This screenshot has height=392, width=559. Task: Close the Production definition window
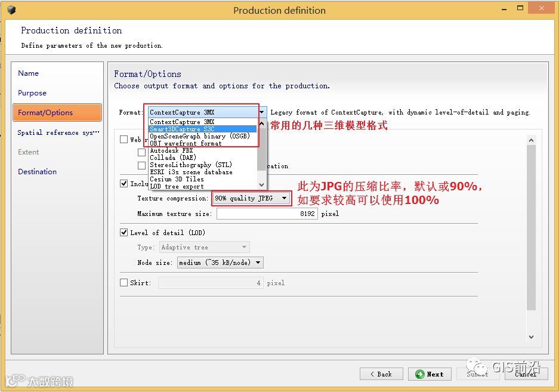tap(542, 8)
